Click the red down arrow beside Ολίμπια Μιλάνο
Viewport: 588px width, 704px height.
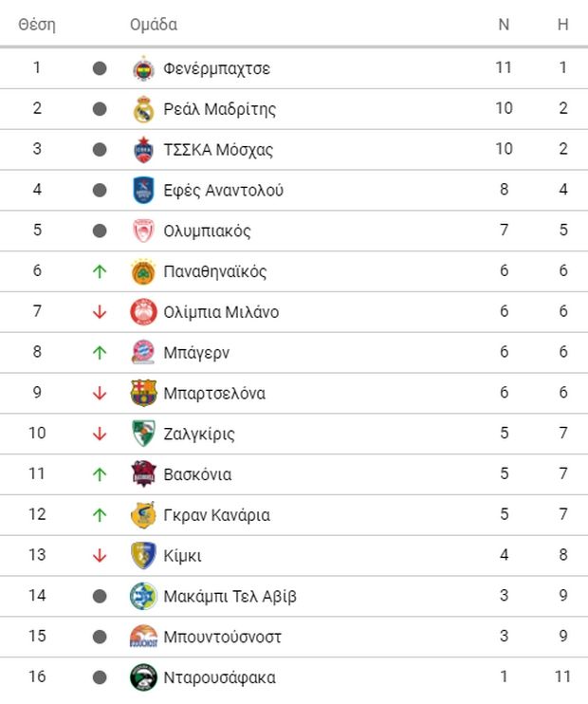(x=100, y=312)
